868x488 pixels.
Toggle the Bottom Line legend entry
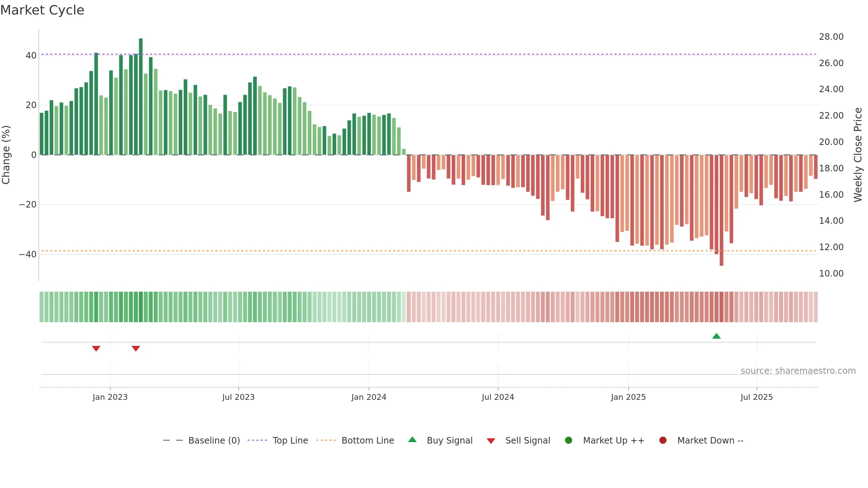pos(355,440)
